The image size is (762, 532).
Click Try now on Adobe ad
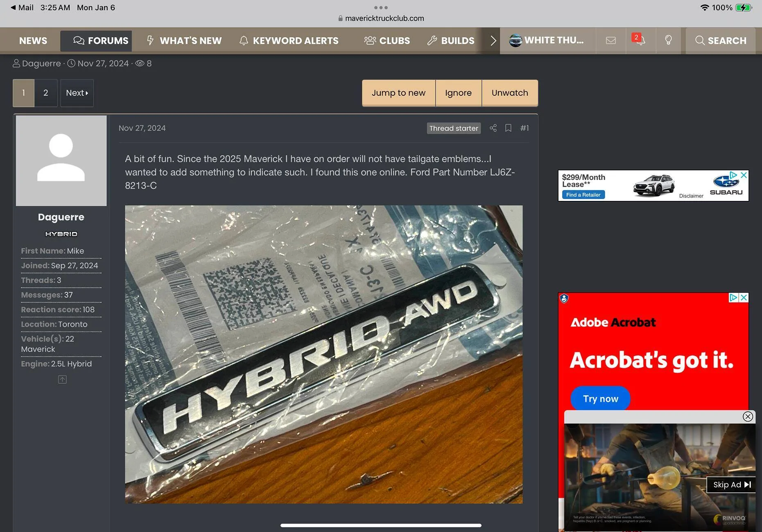(x=600, y=399)
